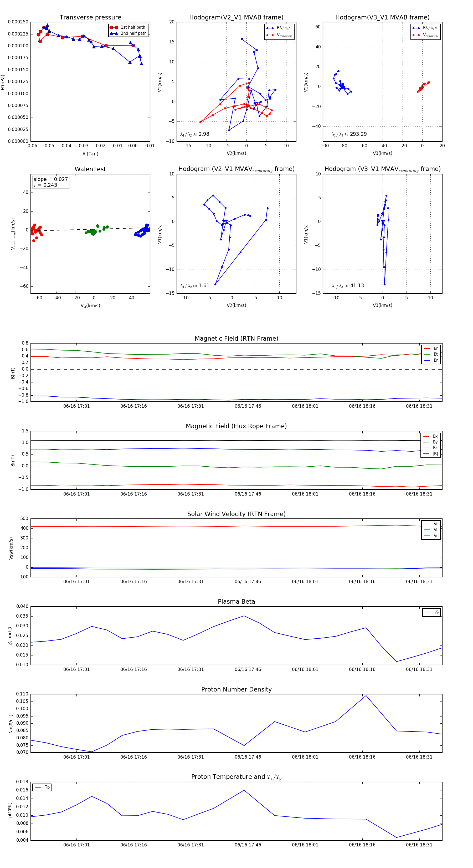473x868 pixels.
Task: Select the "Proton Number Density" title
Action: (236, 689)
